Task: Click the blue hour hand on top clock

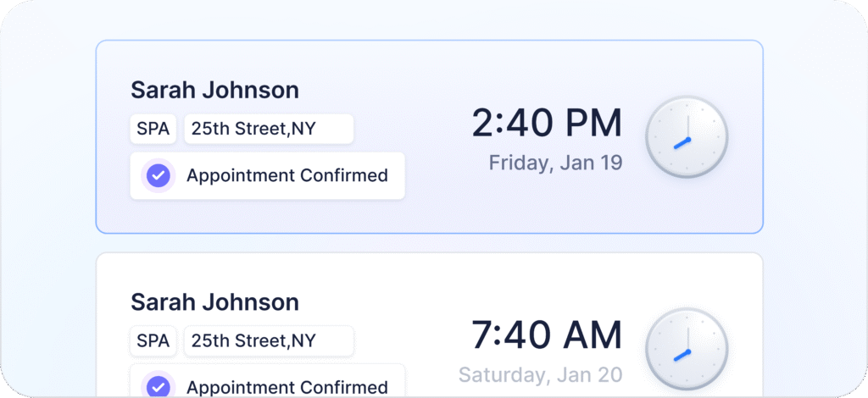Action: click(x=682, y=142)
